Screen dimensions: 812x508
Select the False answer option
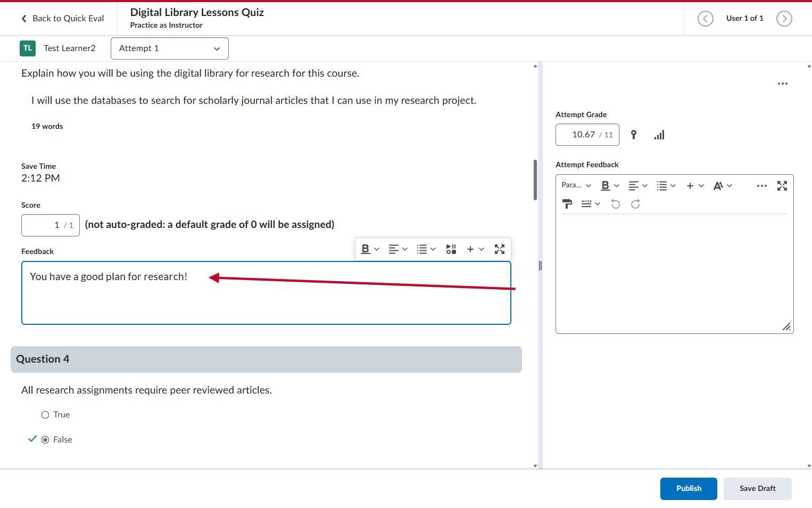tap(45, 440)
